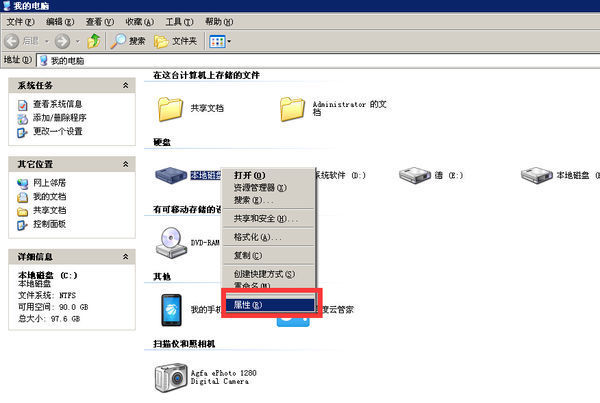The height and width of the screenshot is (403, 600).
Task: Select the local disk C: drive icon
Action: coord(171,175)
